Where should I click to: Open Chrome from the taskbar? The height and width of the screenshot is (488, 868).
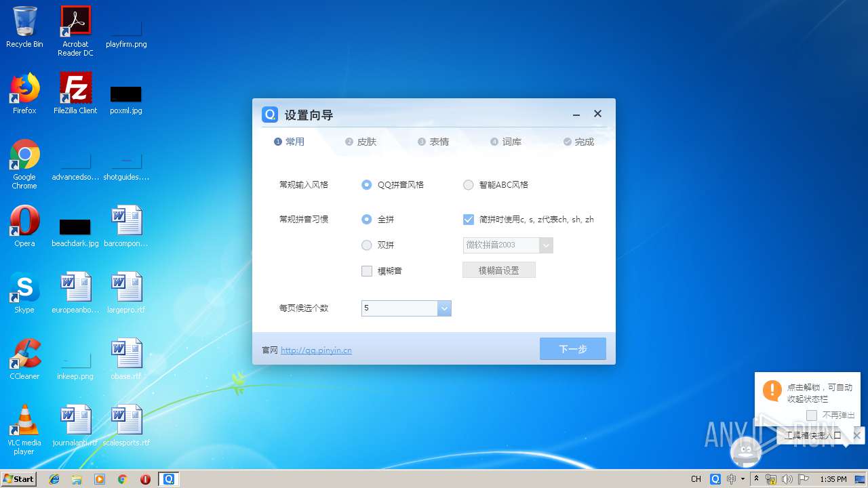123,479
